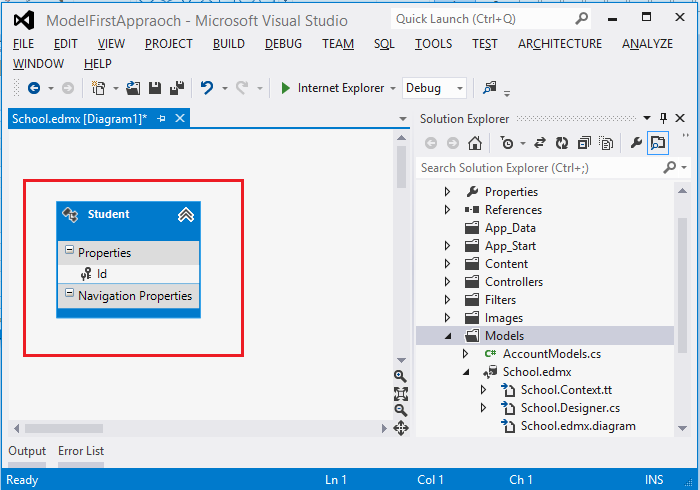Click the Save All toolbar icon
Image resolution: width=700 pixels, height=490 pixels.
[177, 88]
